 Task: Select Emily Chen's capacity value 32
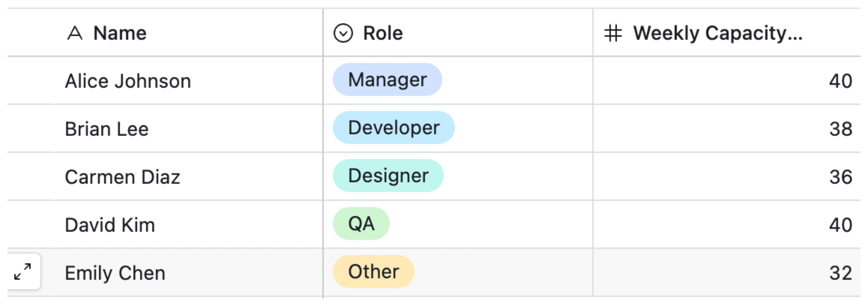point(840,273)
